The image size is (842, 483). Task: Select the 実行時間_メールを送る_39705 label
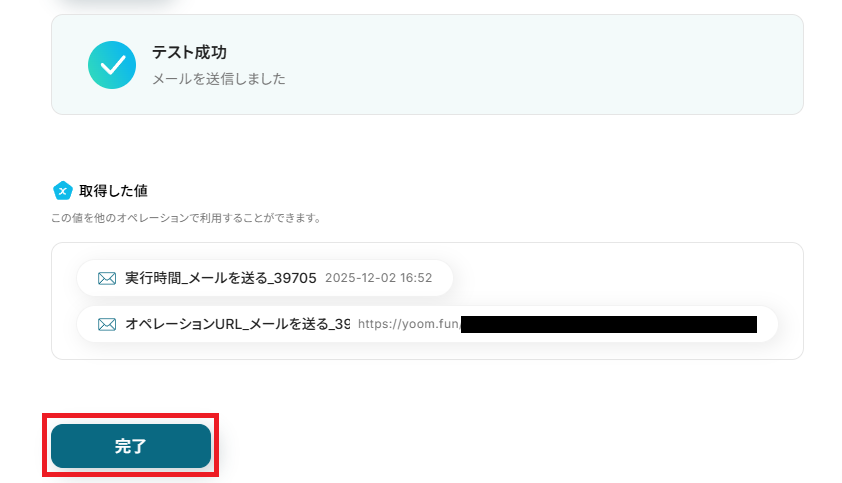pyautogui.click(x=221, y=278)
